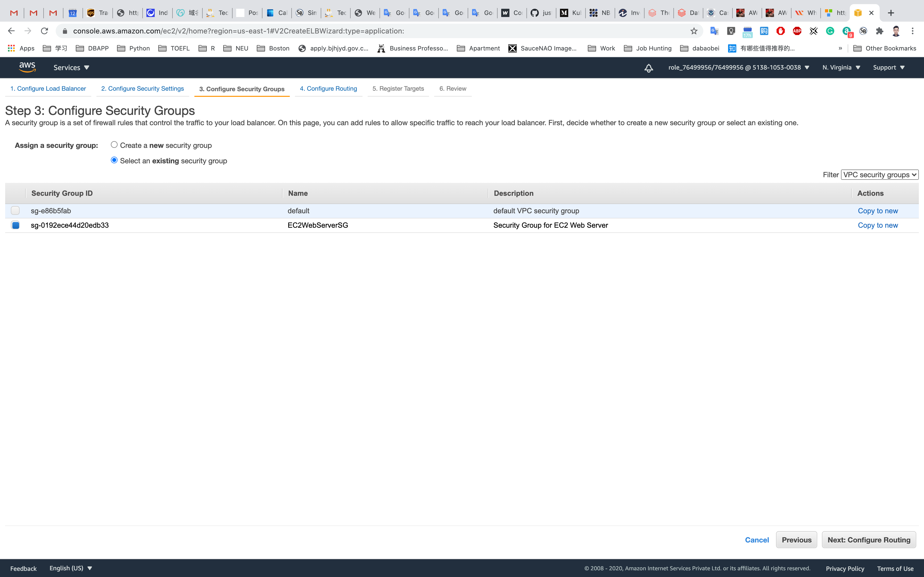Bookmark page with the star icon
The image size is (924, 577).
pos(694,31)
